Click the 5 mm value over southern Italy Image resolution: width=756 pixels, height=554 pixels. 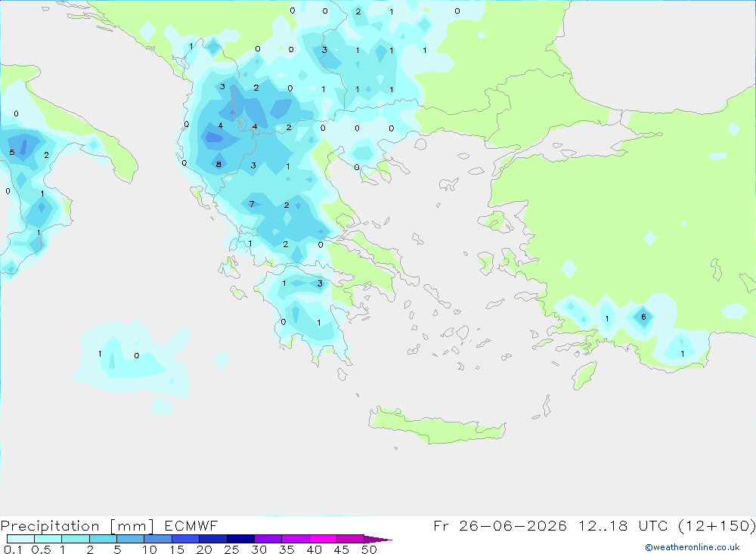click(x=12, y=153)
